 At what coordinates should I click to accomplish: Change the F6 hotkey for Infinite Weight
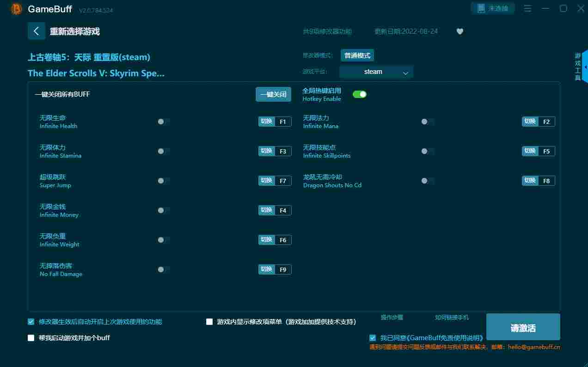coord(275,240)
